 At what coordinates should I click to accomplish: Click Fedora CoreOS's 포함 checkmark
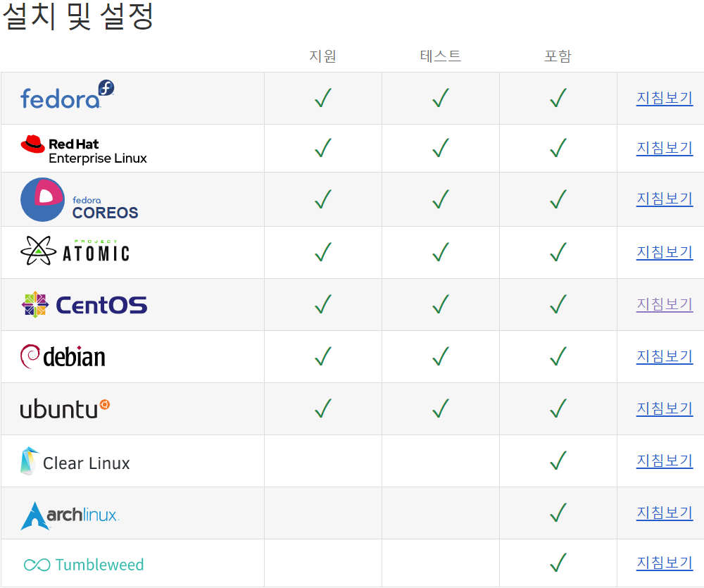[x=558, y=199]
